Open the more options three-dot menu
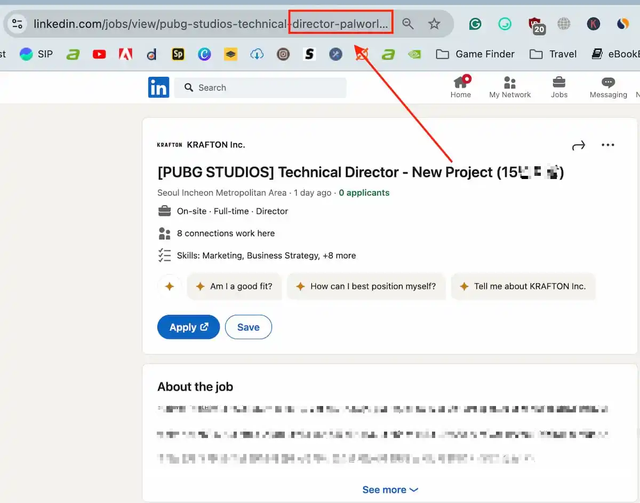This screenshot has width=640, height=503. coord(608,145)
